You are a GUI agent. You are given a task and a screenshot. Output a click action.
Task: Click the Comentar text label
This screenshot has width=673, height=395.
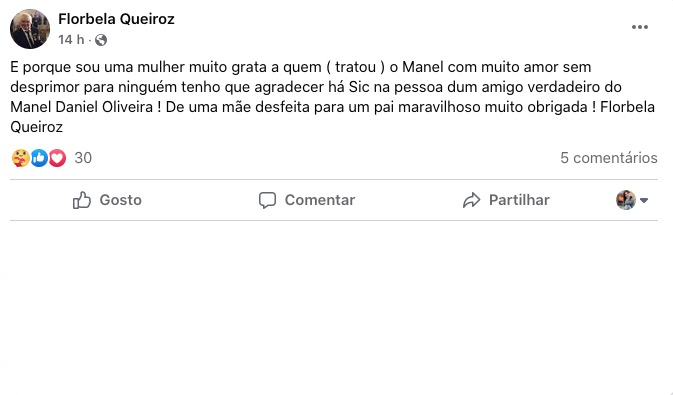(x=320, y=200)
